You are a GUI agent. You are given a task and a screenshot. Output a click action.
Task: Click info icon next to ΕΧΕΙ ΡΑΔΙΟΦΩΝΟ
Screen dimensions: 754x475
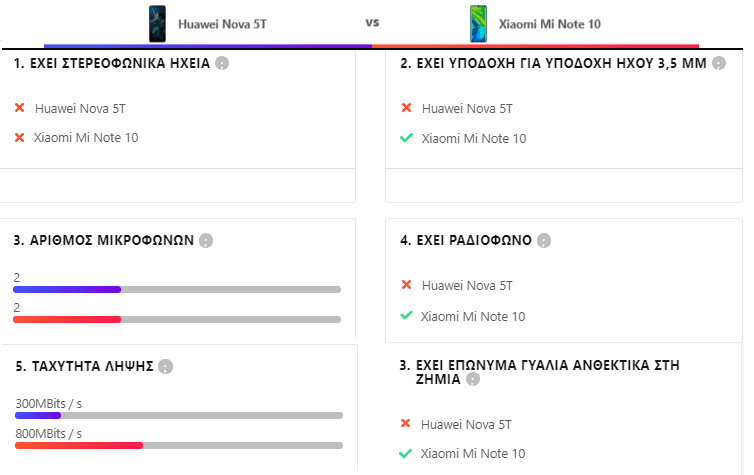(544, 240)
